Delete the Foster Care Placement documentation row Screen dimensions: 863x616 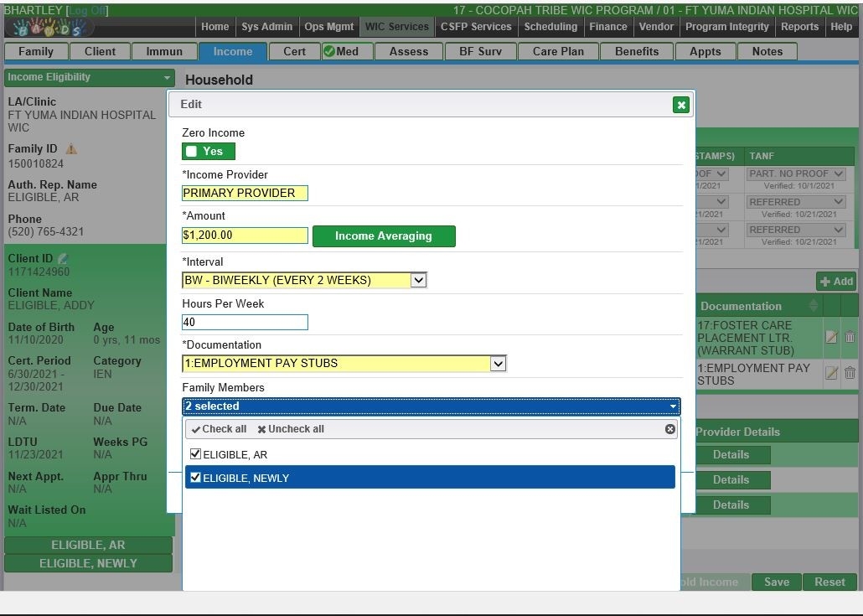(850, 337)
